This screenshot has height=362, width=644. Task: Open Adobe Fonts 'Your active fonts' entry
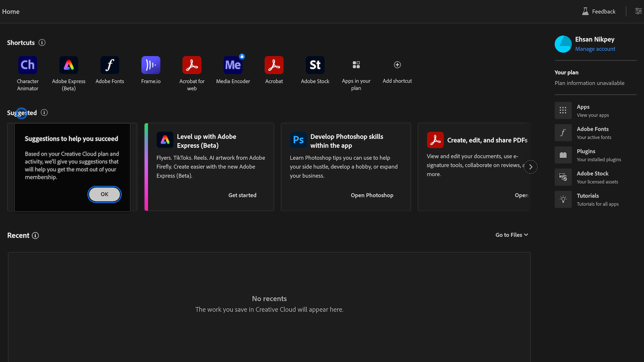[x=596, y=133]
